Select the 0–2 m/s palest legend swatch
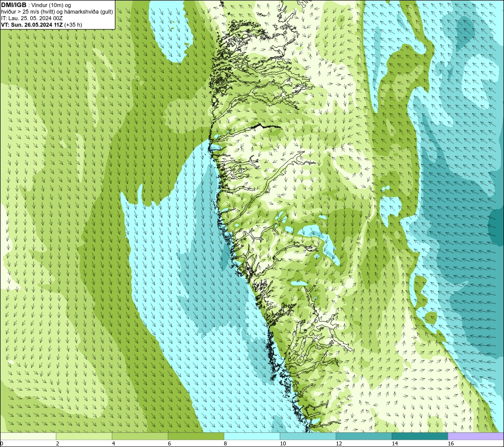This screenshot has height=447, width=504. [28, 436]
